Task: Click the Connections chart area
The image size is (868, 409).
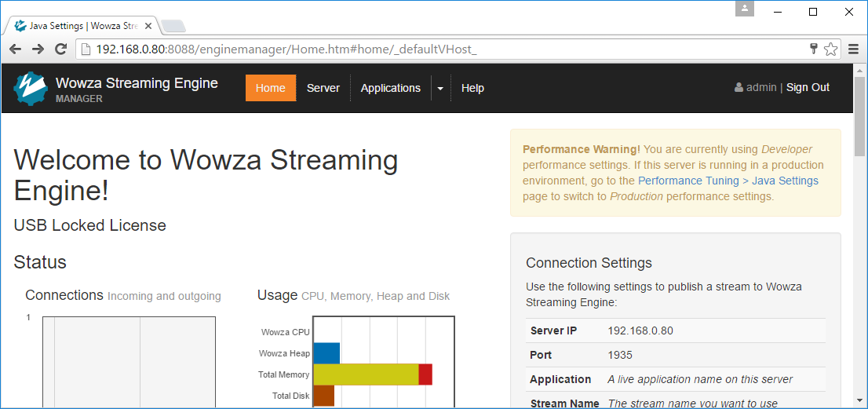Action: coord(129,362)
